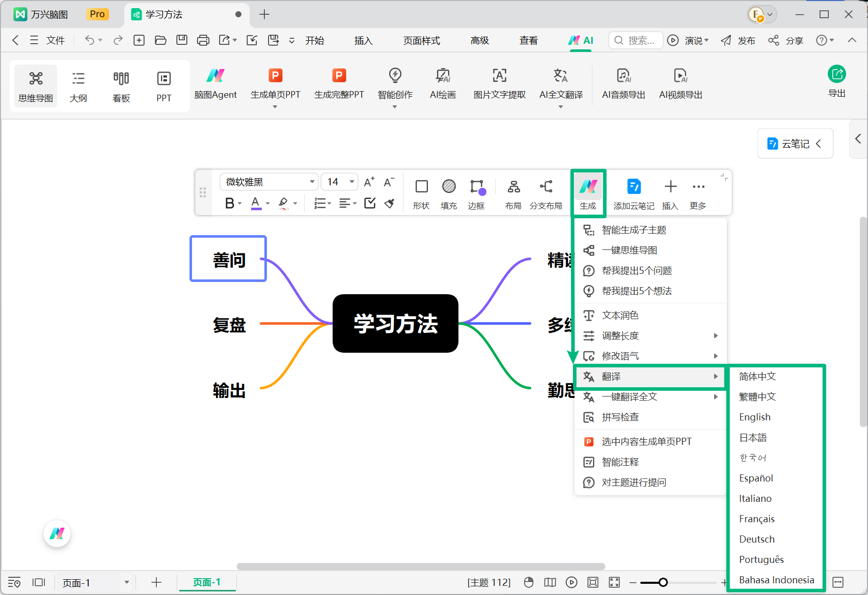Click the search input field
Viewport: 868px width, 595px height.
pyautogui.click(x=636, y=40)
